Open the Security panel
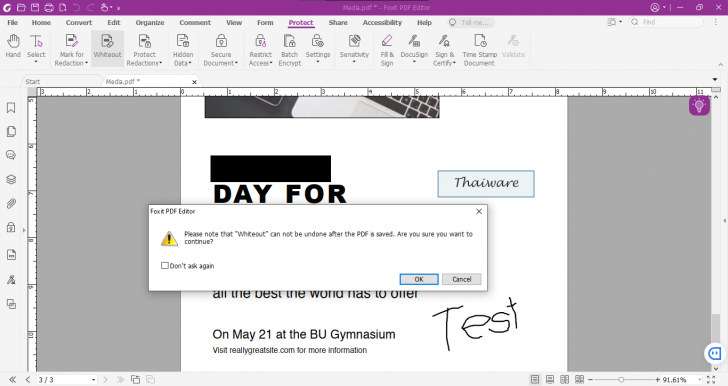Image resolution: width=728 pixels, height=386 pixels. [11, 228]
